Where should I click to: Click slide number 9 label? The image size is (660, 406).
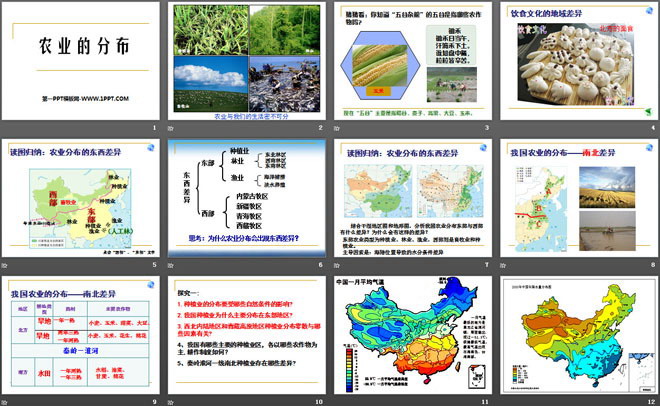(154, 402)
